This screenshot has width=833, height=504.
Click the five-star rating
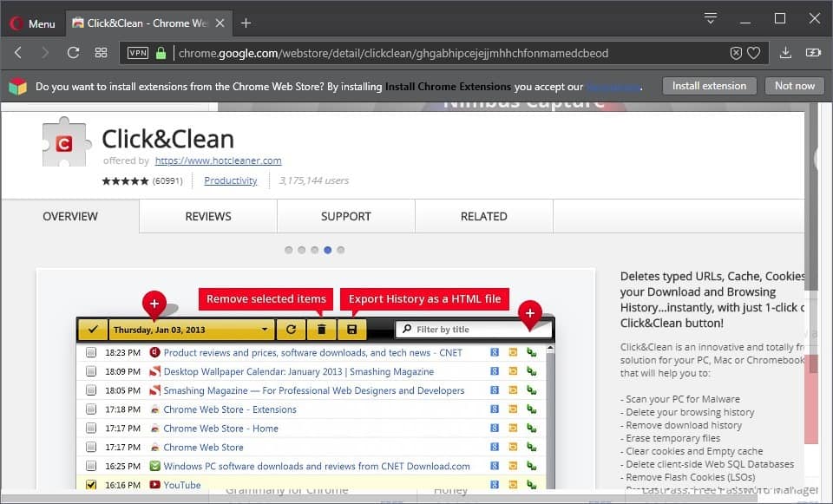coord(125,181)
